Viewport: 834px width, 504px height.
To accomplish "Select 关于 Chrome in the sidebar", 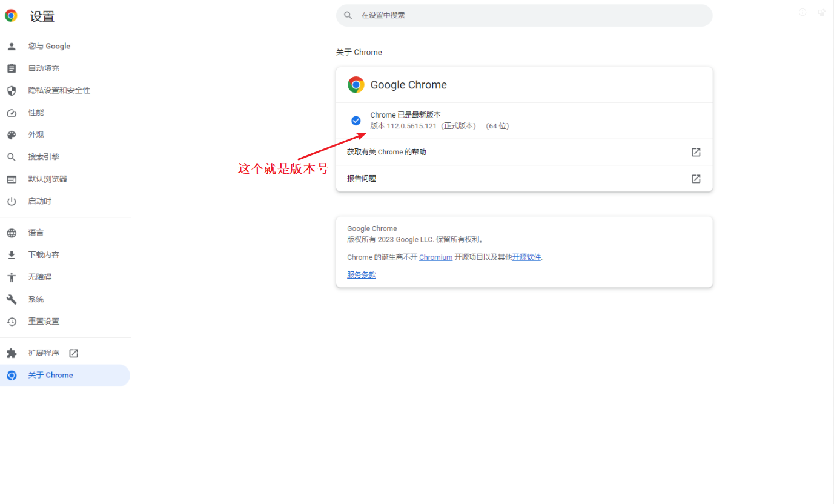I will (50, 375).
